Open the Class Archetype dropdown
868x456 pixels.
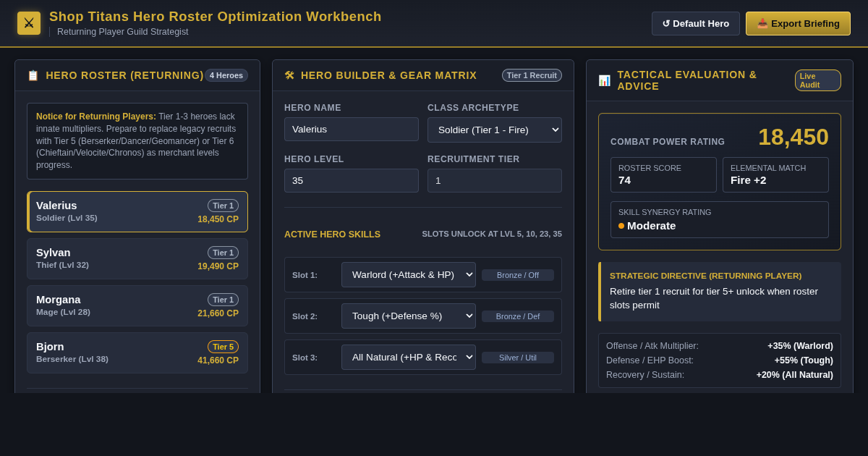tap(495, 130)
